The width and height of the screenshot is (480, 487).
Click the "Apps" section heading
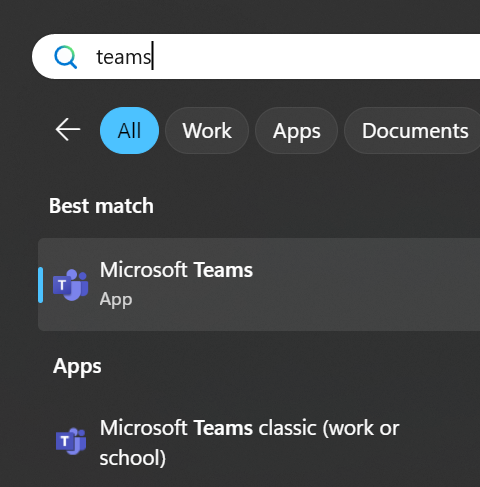click(77, 366)
